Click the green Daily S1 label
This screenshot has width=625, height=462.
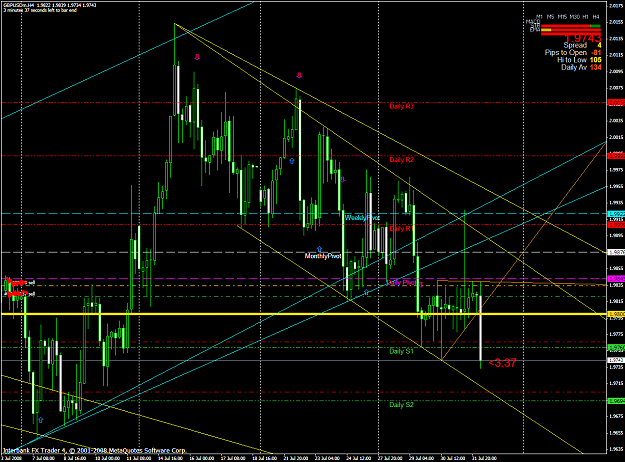(401, 351)
